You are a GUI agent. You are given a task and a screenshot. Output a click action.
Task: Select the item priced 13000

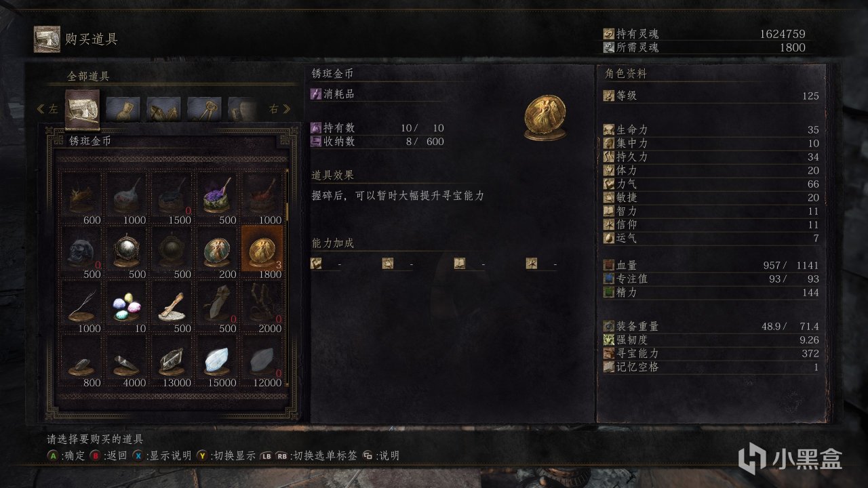click(172, 360)
